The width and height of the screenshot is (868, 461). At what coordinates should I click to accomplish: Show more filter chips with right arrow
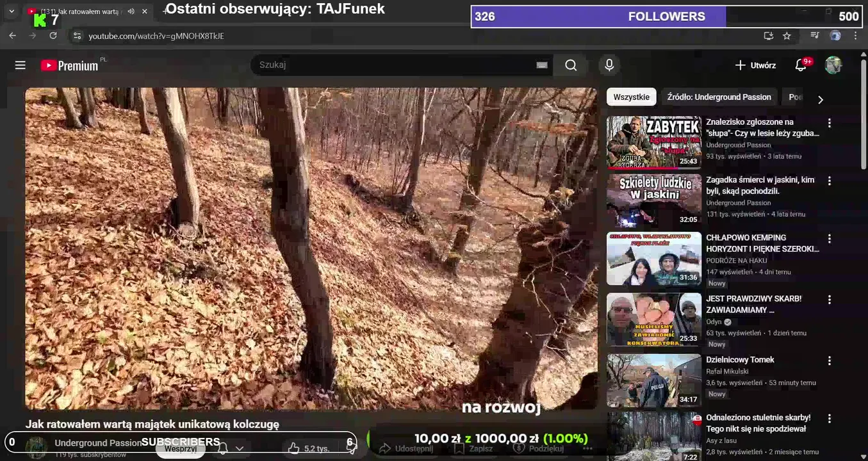820,99
